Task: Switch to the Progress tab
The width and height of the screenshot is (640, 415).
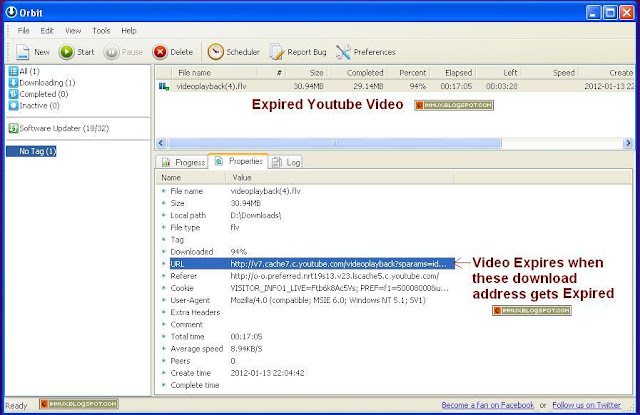Action: click(183, 162)
